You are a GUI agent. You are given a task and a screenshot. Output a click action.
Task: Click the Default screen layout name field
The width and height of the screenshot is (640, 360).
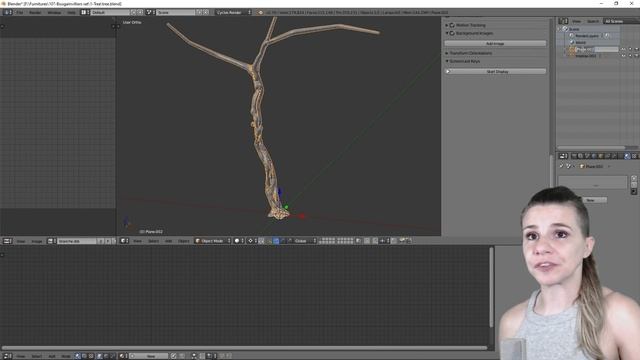coord(110,13)
